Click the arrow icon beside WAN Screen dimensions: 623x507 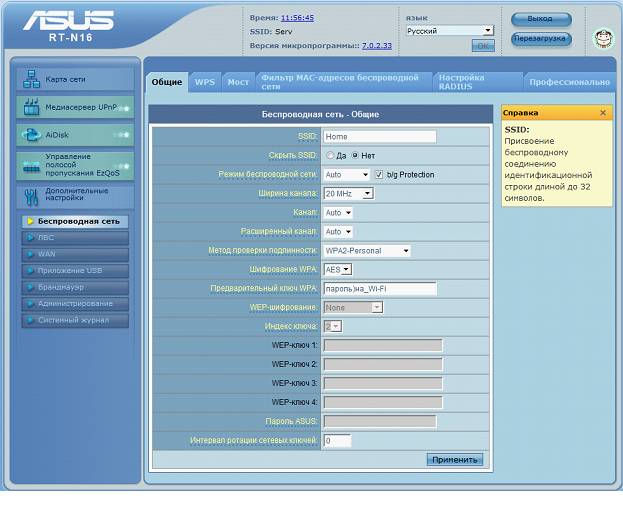point(30,254)
